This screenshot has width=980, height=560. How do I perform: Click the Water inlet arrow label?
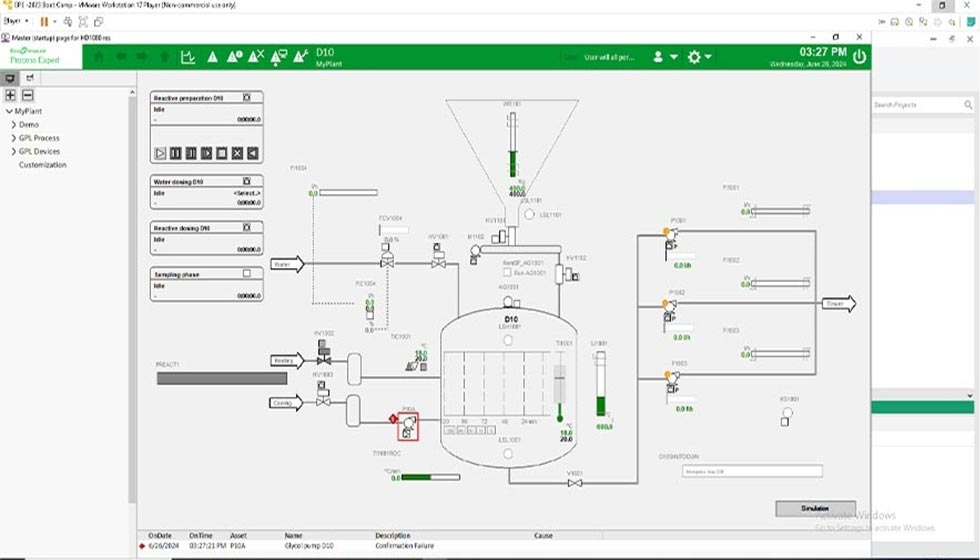click(286, 264)
